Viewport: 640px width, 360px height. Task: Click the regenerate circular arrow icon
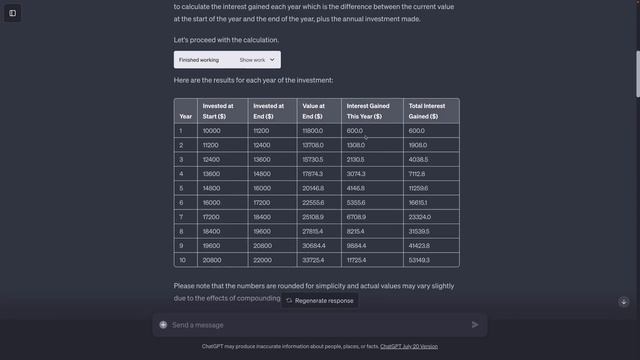(x=289, y=301)
